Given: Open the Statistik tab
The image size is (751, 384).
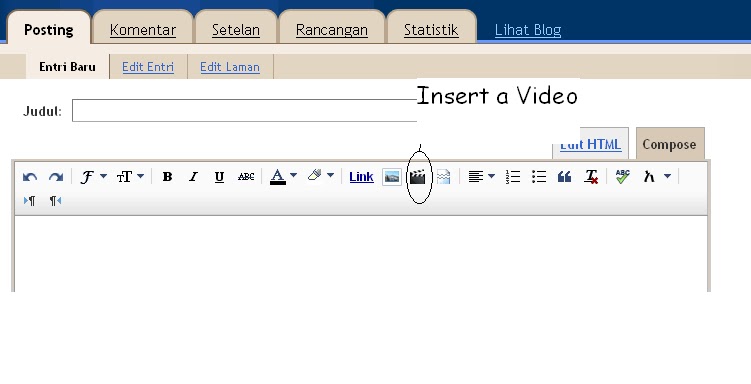Looking at the screenshot, I should click(431, 30).
